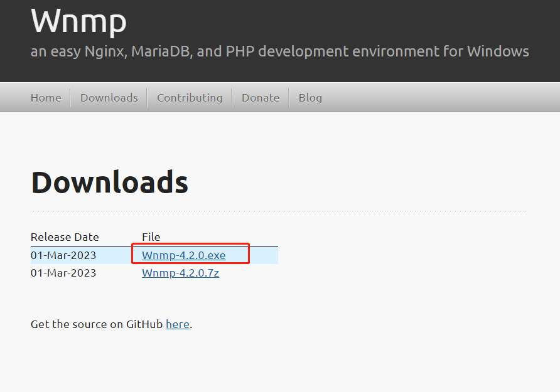
Task: Open the Home navigation item
Action: (x=46, y=98)
